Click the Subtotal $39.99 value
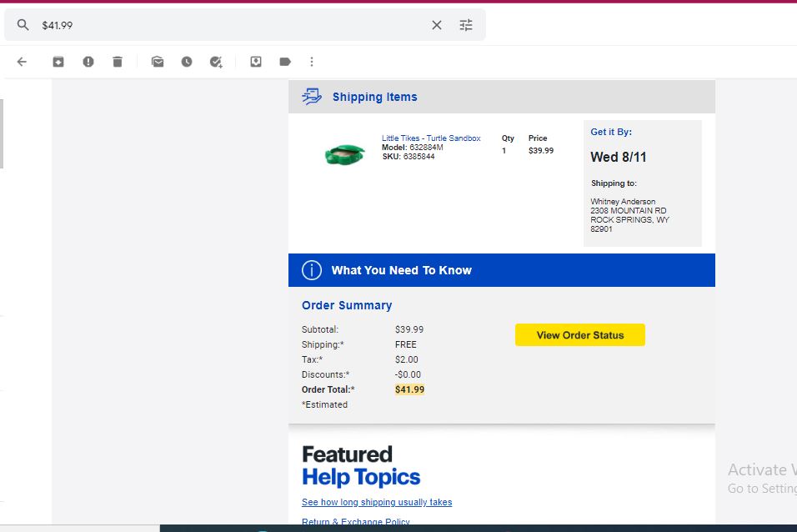This screenshot has height=532, width=797. click(409, 329)
